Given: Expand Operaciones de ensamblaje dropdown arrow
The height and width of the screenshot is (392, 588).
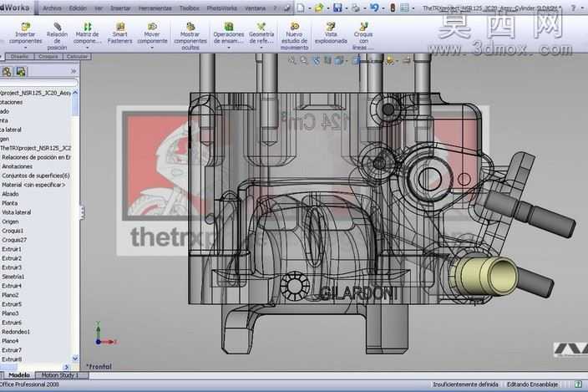Looking at the screenshot, I should pos(229,48).
